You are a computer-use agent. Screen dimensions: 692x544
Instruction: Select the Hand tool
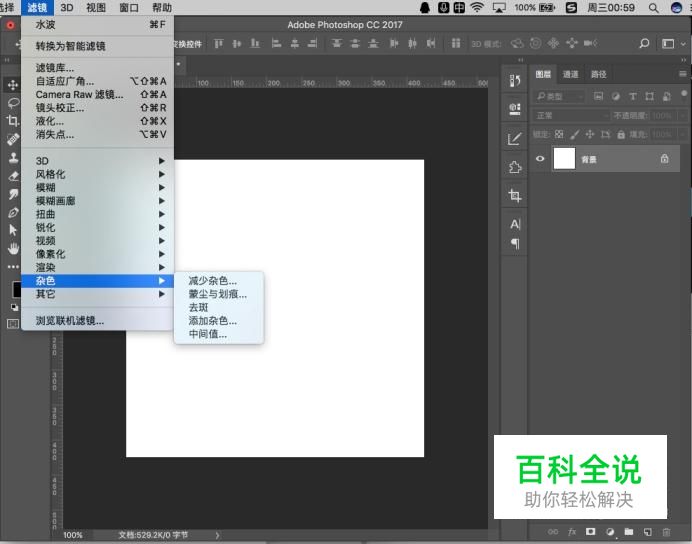(x=13, y=248)
